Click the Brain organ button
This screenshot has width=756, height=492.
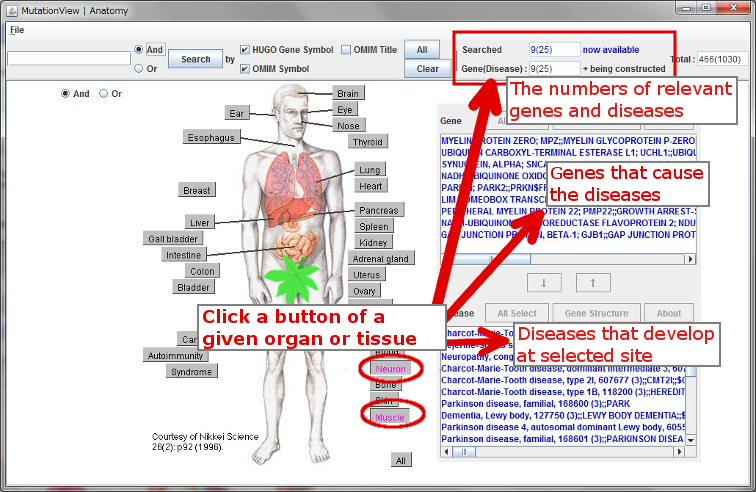click(347, 93)
